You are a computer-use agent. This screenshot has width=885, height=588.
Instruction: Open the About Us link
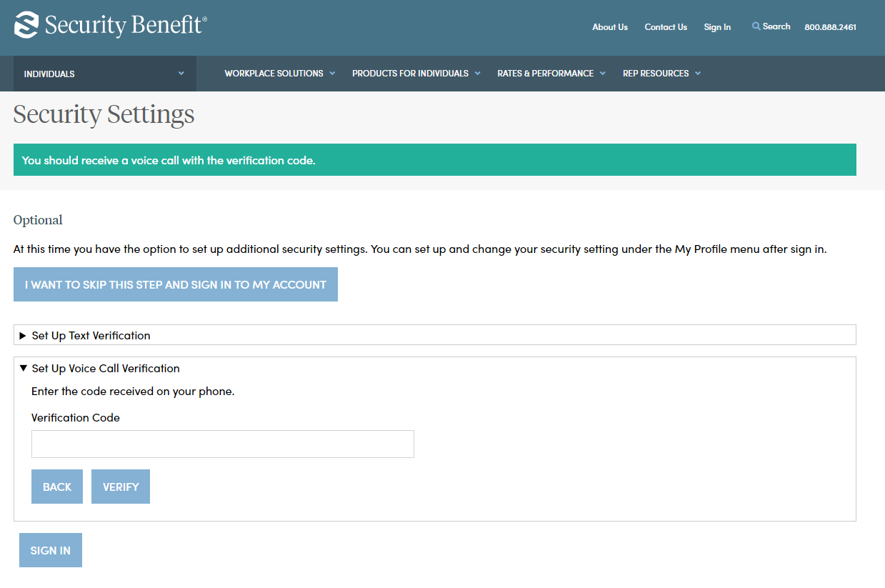coord(610,27)
